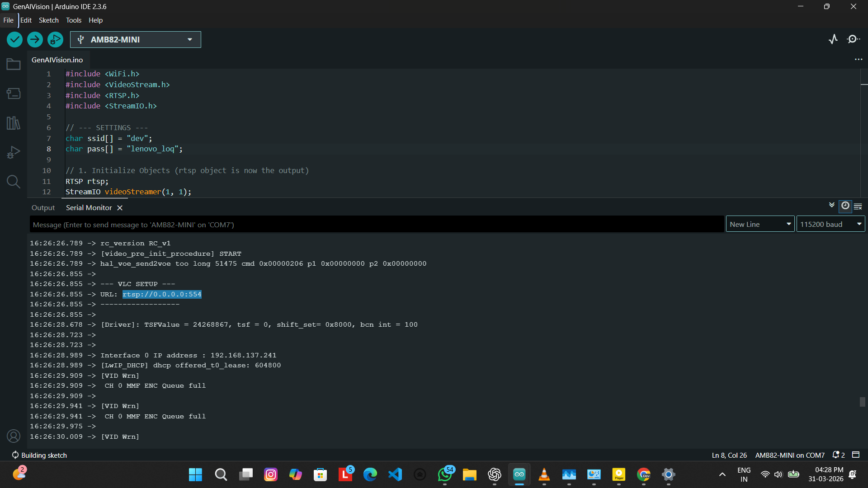Select the Serial Monitor tab

(x=89, y=208)
